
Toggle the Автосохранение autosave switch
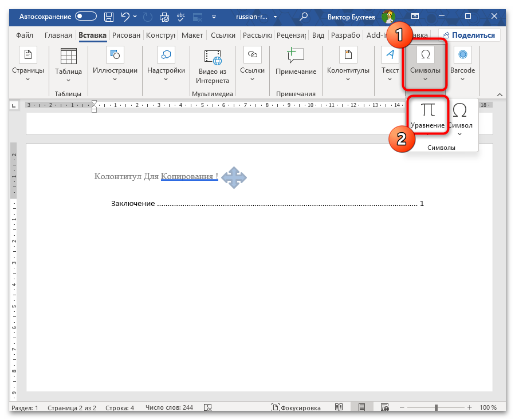click(x=86, y=17)
